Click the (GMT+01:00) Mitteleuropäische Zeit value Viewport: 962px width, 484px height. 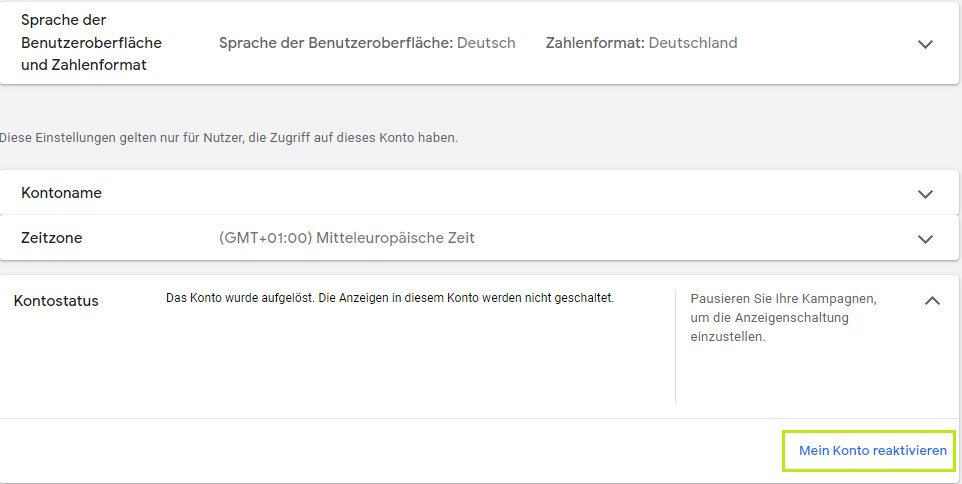[x=347, y=238]
